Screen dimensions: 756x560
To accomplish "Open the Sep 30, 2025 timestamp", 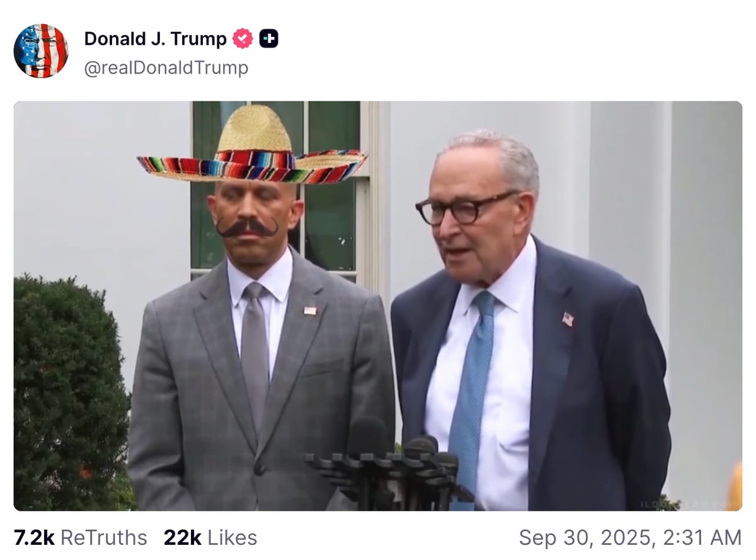I will point(629,537).
